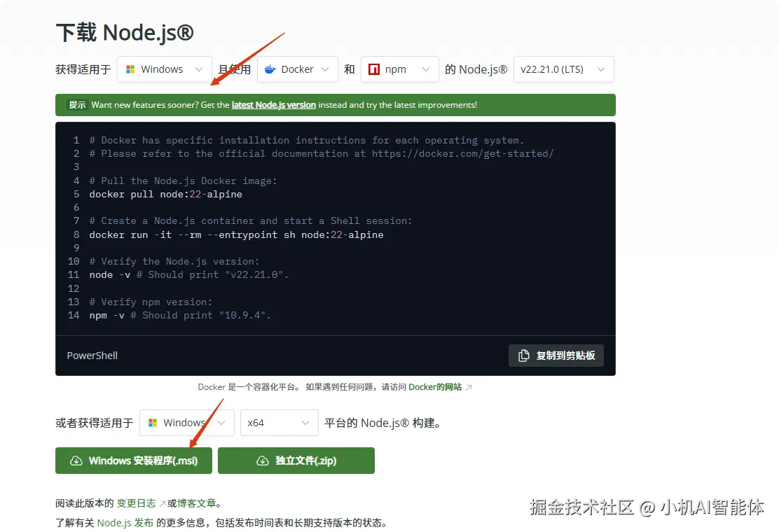Image resolution: width=779 pixels, height=532 pixels.
Task: Download 独立文件(.zip)
Action: (x=296, y=461)
